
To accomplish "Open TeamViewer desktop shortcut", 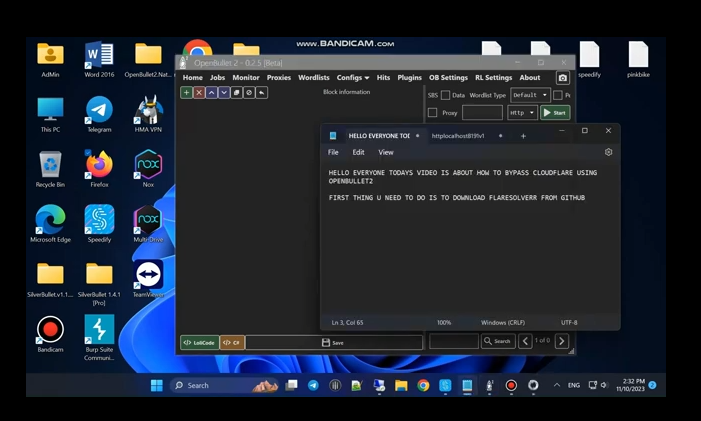I will click(148, 279).
